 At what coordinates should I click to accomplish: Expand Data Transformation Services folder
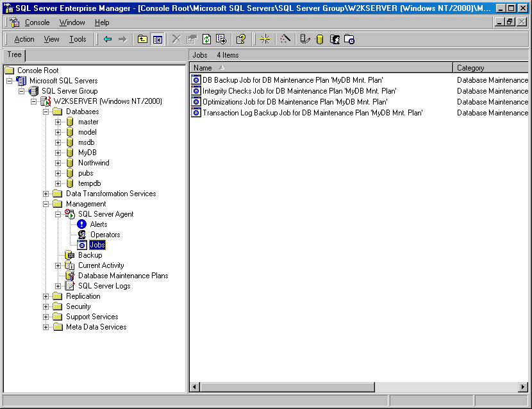[46, 194]
